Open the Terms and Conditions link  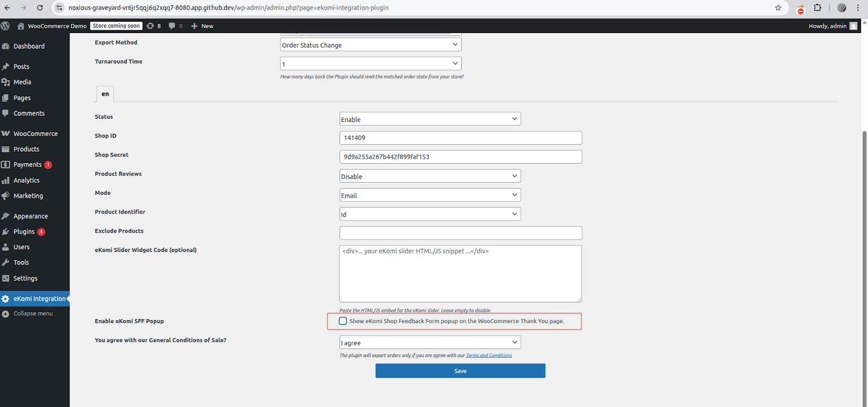[x=489, y=356]
